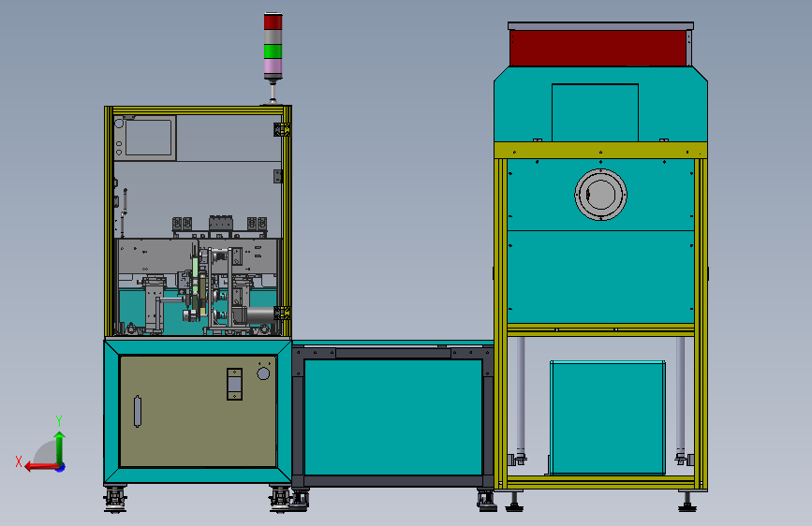This screenshot has height=526, width=812.
Task: Click the "Y" axis label text
Action: pos(59,420)
